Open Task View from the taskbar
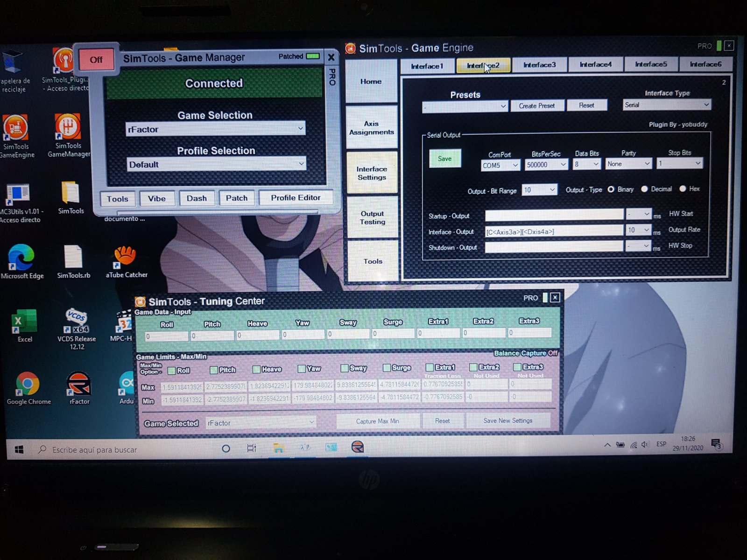This screenshot has height=560, width=747. click(x=251, y=448)
